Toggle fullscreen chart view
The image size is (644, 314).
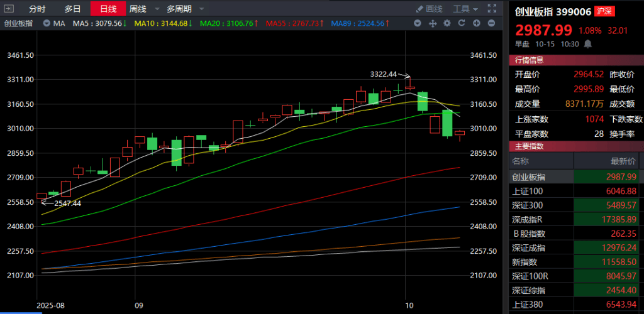pyautogui.click(x=491, y=9)
